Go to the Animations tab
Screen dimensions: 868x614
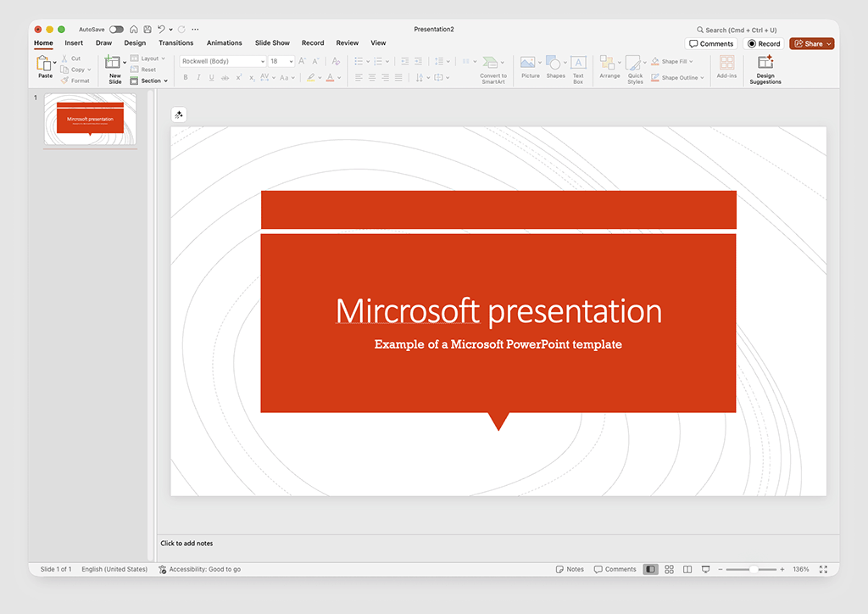point(224,42)
